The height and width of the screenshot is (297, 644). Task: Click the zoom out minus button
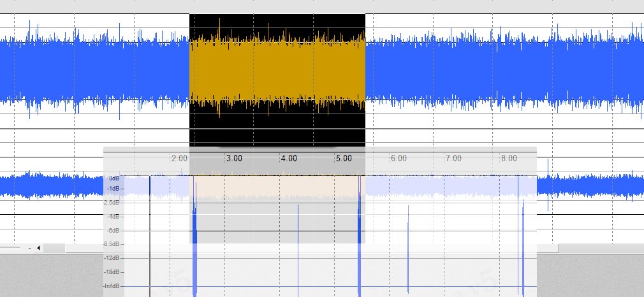click(29, 249)
